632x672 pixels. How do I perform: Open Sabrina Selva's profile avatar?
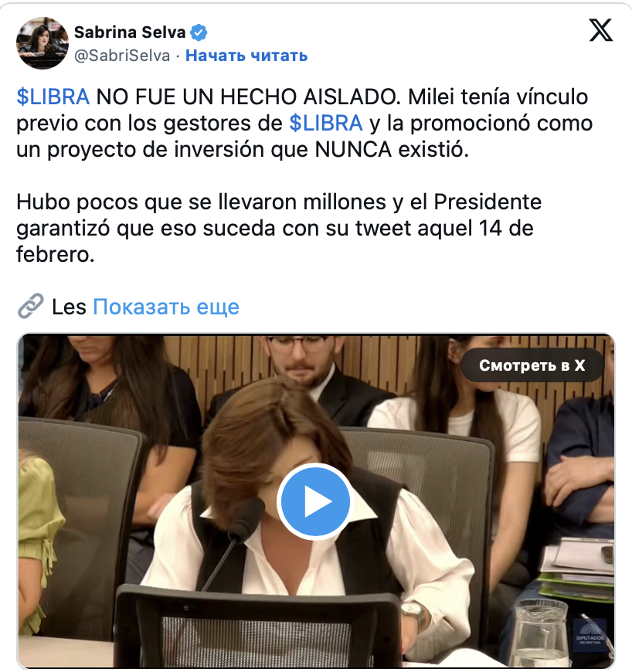42,42
